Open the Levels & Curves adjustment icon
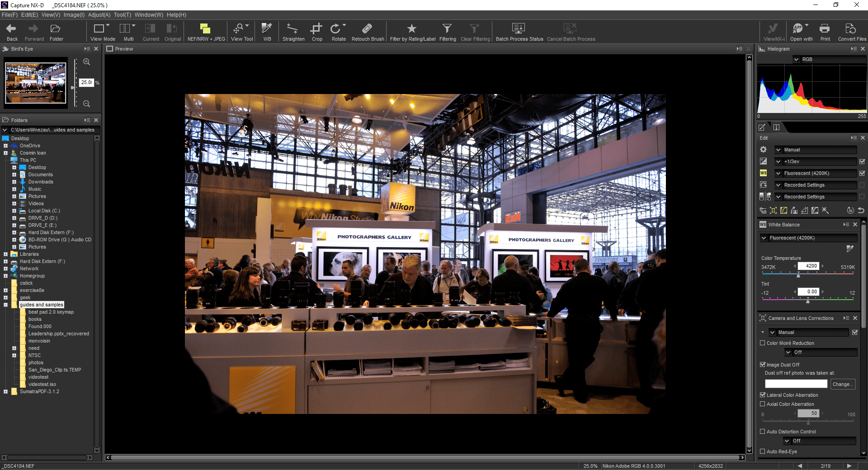The width and height of the screenshot is (868, 470). pyautogui.click(x=784, y=211)
